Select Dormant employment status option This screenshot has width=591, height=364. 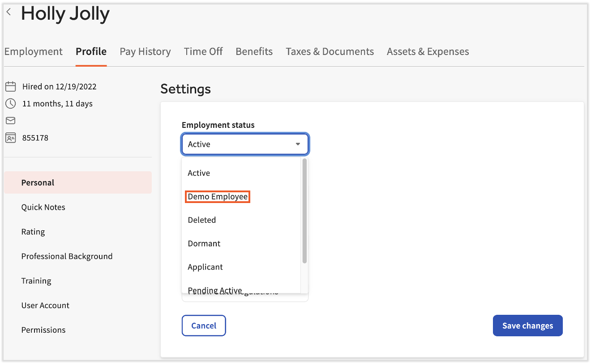[x=204, y=244]
